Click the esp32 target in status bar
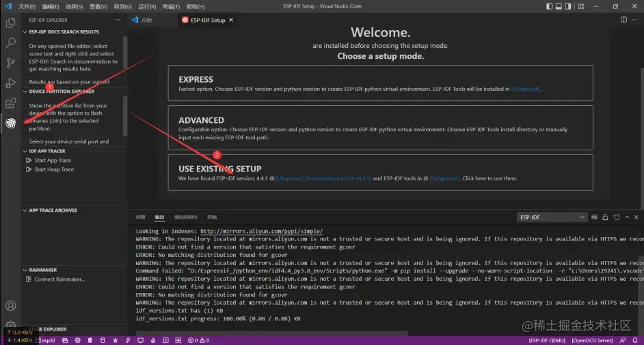Screen dimensions: 644x345 46,340
